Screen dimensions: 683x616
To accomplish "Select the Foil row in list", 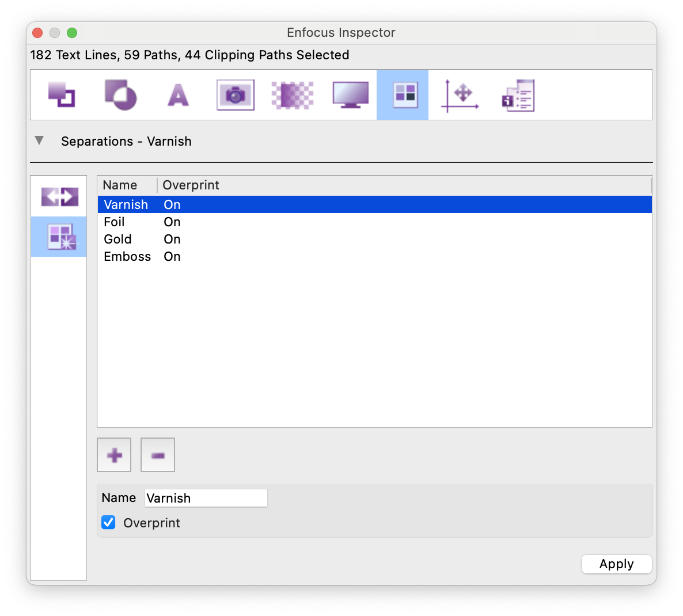I will [x=374, y=222].
